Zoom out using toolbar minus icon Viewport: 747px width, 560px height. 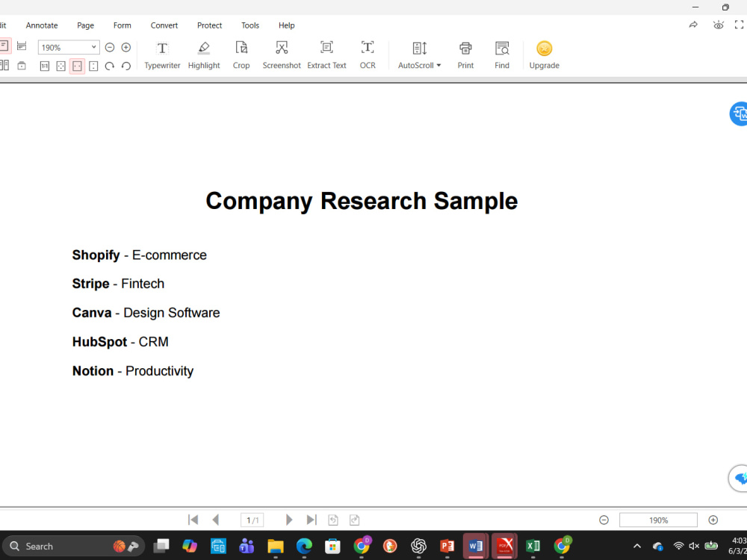click(110, 47)
